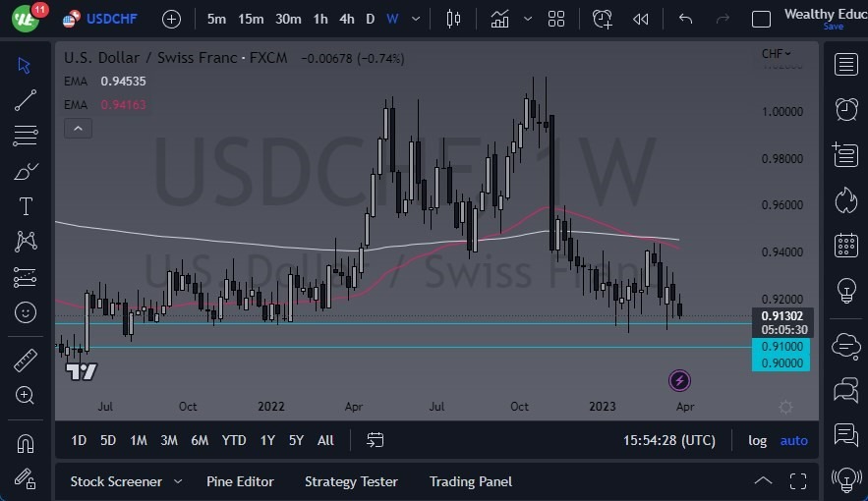Switch to the 15m timeframe
Image resolution: width=868 pixels, height=501 pixels.
[251, 19]
